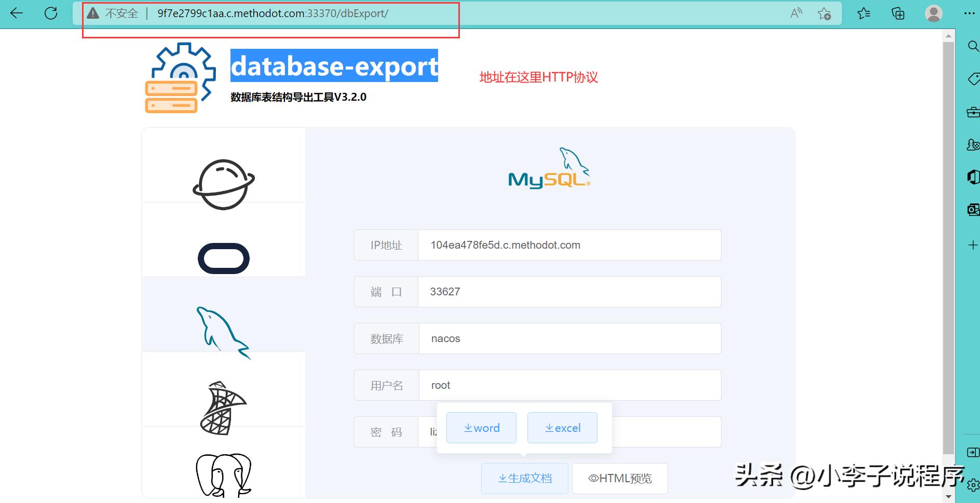980x503 pixels.
Task: Download the document as word
Action: coord(481,428)
